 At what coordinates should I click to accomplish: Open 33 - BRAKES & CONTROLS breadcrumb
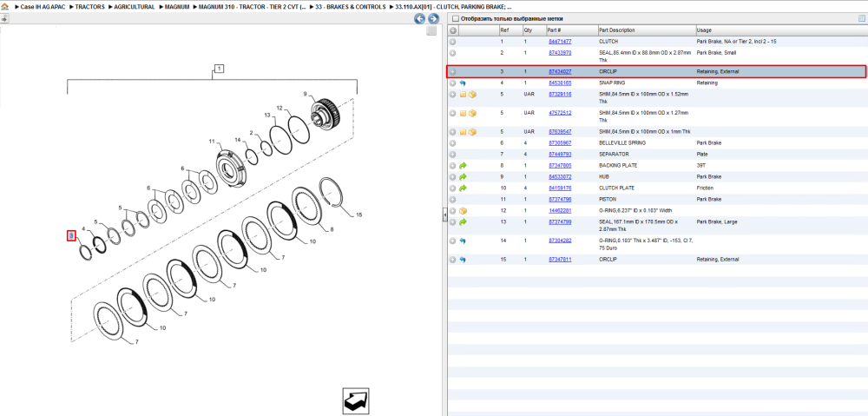[351, 7]
